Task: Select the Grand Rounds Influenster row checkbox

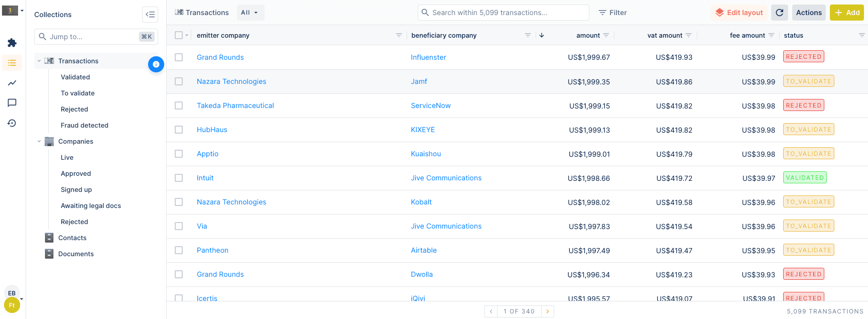Action: [179, 57]
